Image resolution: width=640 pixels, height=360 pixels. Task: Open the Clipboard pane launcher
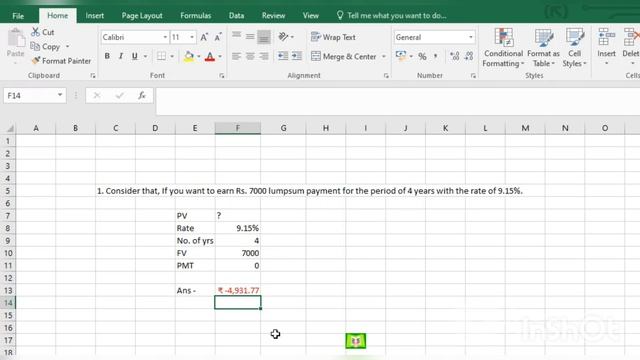pos(93,76)
